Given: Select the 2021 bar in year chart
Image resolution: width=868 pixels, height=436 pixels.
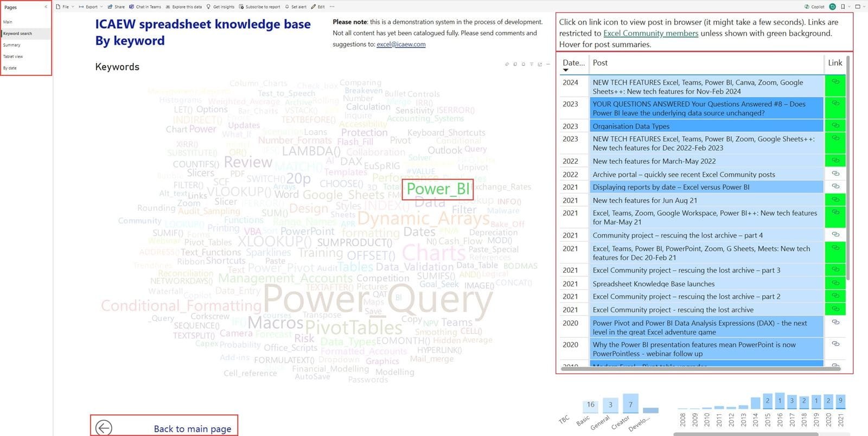Looking at the screenshot, I should pyautogui.click(x=840, y=401).
